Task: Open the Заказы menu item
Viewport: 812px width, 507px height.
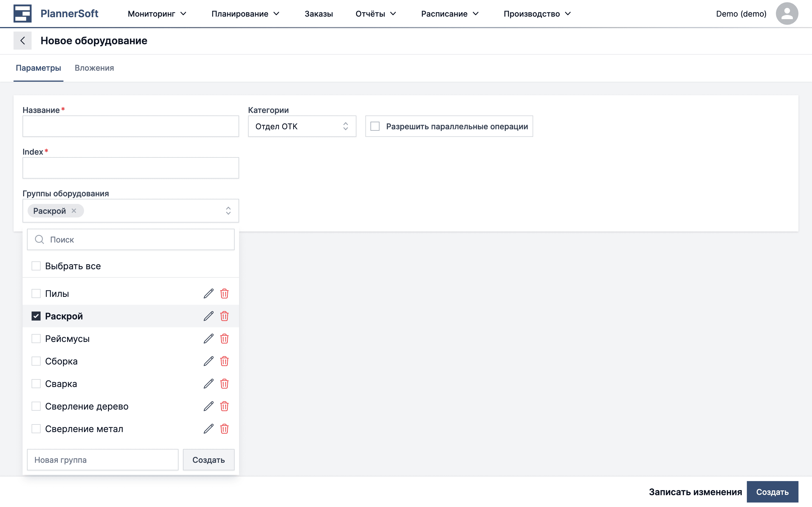Action: coord(318,14)
